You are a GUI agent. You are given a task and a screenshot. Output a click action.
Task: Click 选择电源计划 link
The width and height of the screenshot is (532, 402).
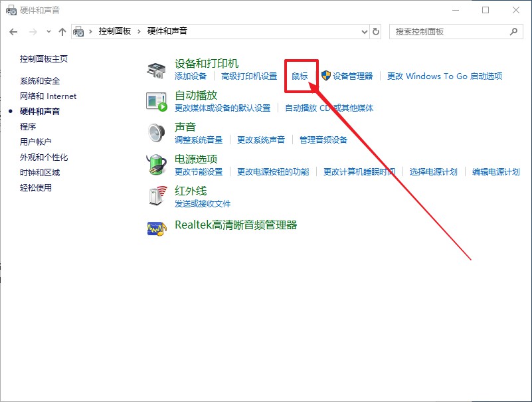point(433,172)
